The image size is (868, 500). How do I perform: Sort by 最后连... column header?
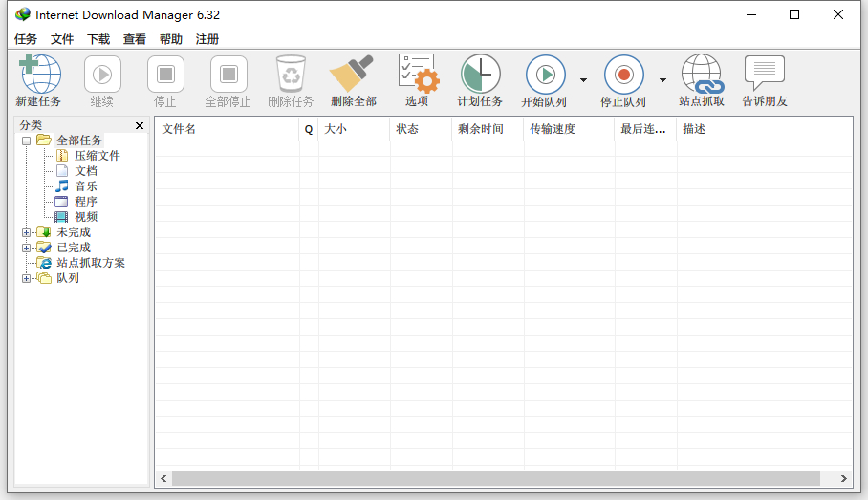point(646,129)
